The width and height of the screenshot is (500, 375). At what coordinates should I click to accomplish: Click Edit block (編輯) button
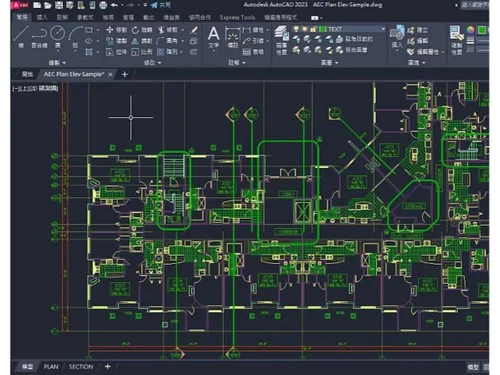pyautogui.click(x=418, y=41)
